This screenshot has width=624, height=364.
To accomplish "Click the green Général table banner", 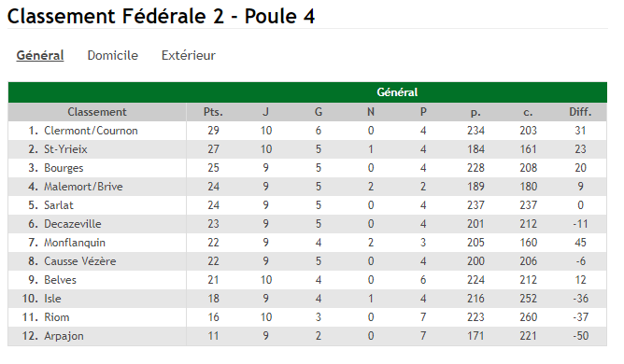I will click(x=307, y=92).
